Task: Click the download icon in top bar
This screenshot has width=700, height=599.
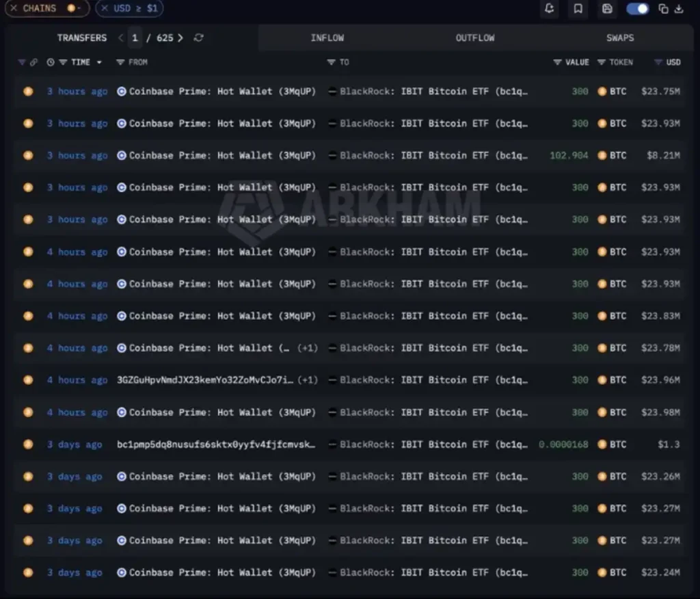Action: pos(679,8)
